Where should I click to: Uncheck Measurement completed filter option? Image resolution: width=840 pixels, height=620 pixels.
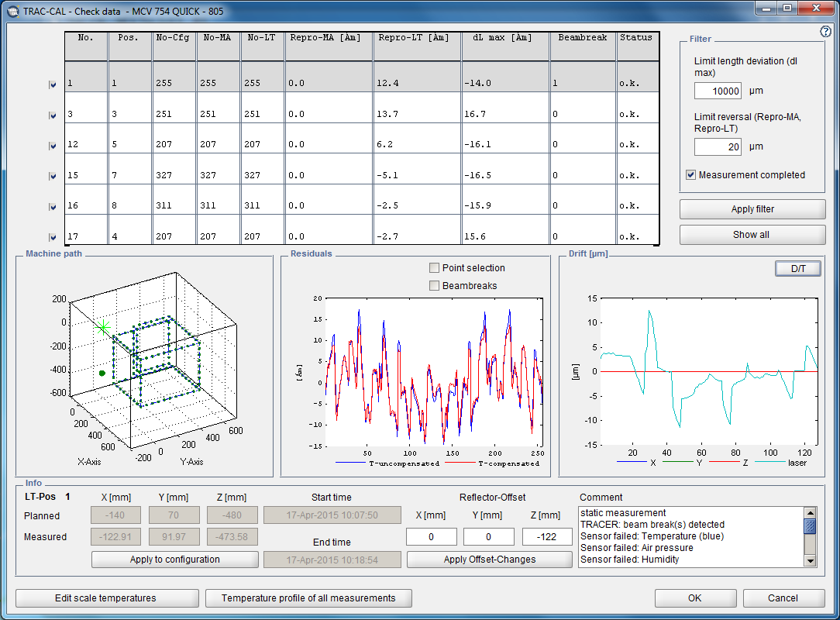click(x=691, y=174)
